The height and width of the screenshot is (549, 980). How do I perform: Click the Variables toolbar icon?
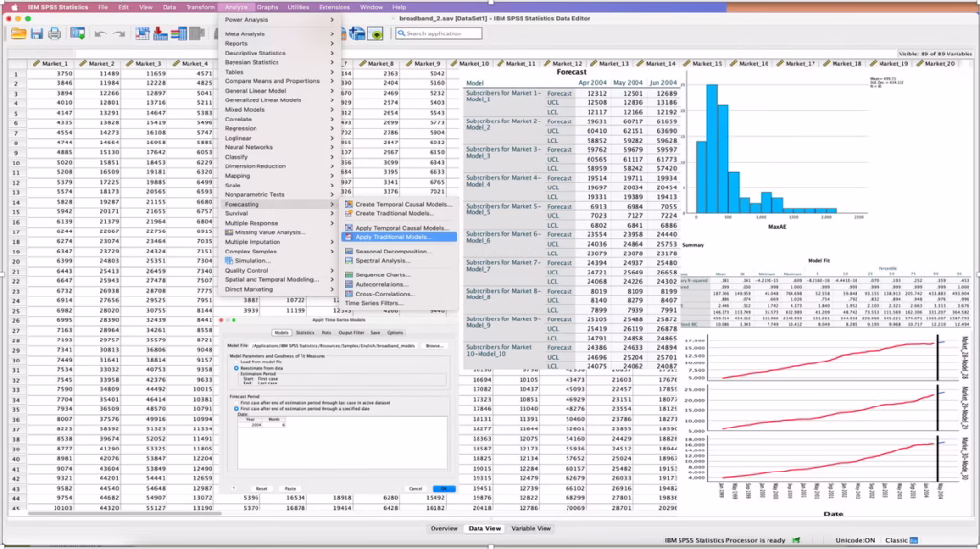click(x=179, y=33)
